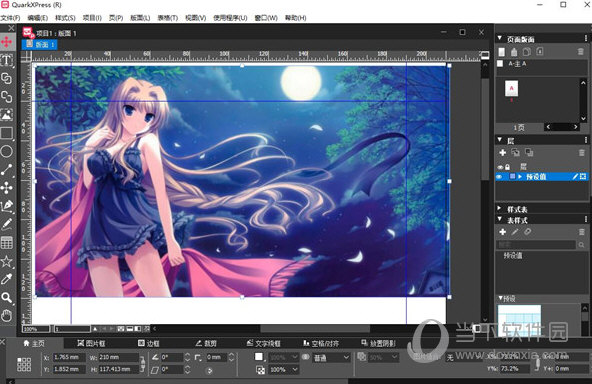592x384 pixels.
Task: Toggle proportion lock between W and H
Action: point(142,363)
